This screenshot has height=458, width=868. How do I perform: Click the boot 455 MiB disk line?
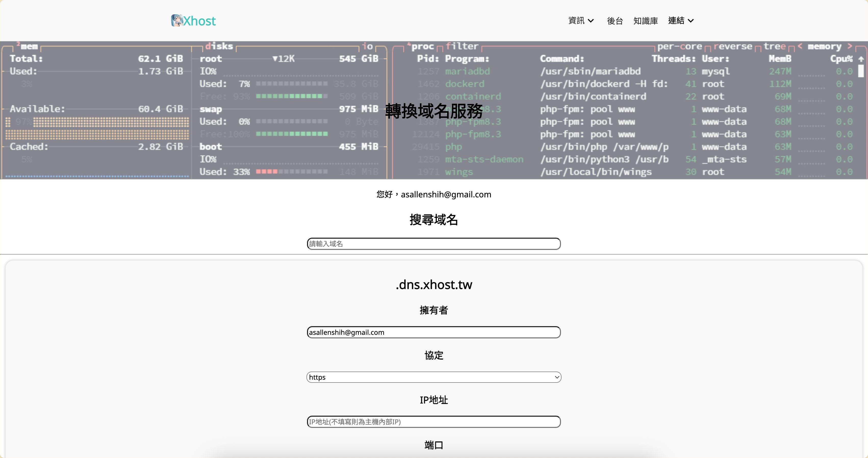click(x=289, y=147)
